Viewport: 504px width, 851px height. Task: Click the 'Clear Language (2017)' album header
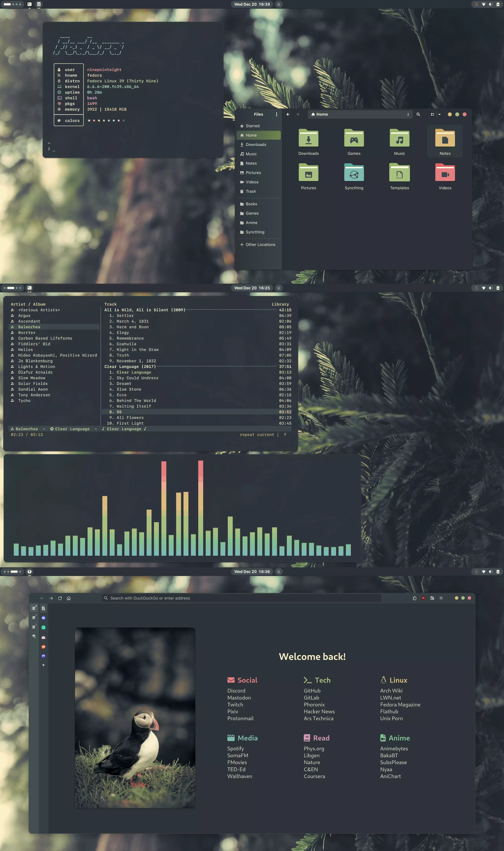(130, 367)
